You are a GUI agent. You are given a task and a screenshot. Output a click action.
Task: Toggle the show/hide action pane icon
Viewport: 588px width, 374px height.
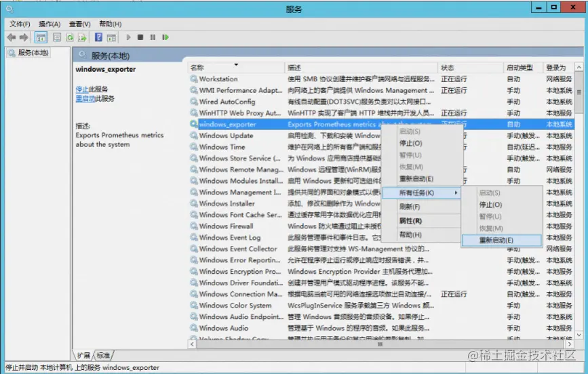click(111, 37)
